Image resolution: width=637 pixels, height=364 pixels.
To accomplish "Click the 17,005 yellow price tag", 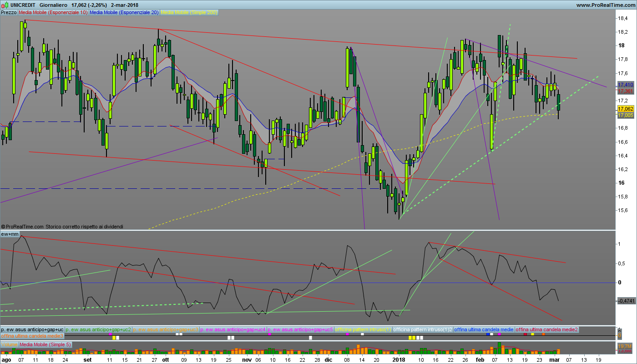I will (x=626, y=115).
